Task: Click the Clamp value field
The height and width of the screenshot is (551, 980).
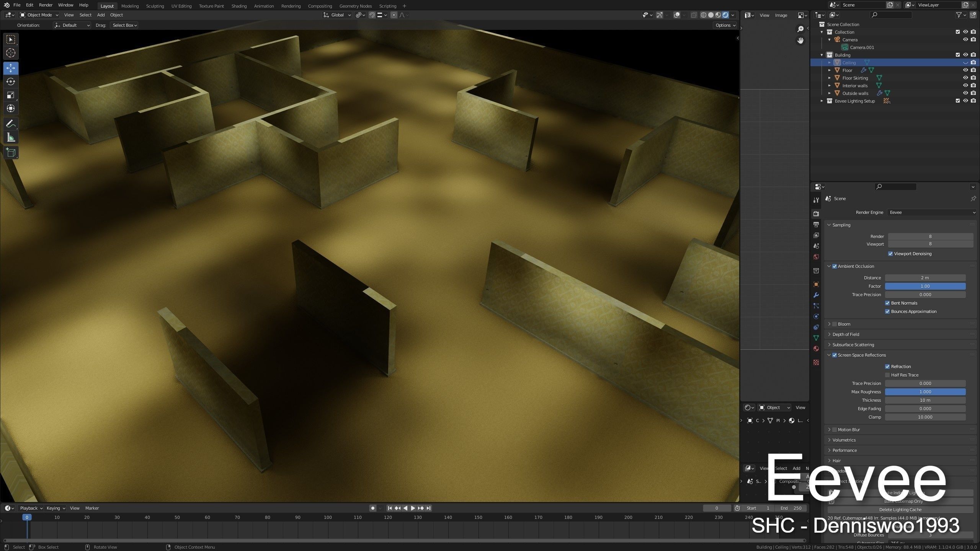Action: pos(925,417)
